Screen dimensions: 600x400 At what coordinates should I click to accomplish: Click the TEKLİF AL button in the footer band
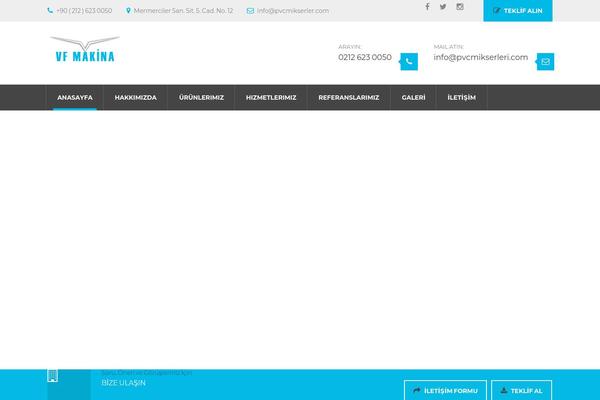tap(522, 390)
